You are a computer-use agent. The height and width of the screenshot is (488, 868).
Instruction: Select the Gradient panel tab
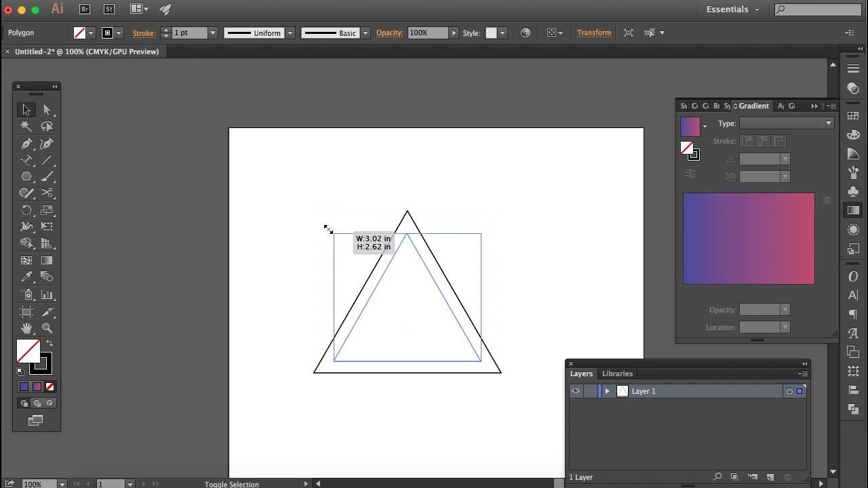point(753,106)
